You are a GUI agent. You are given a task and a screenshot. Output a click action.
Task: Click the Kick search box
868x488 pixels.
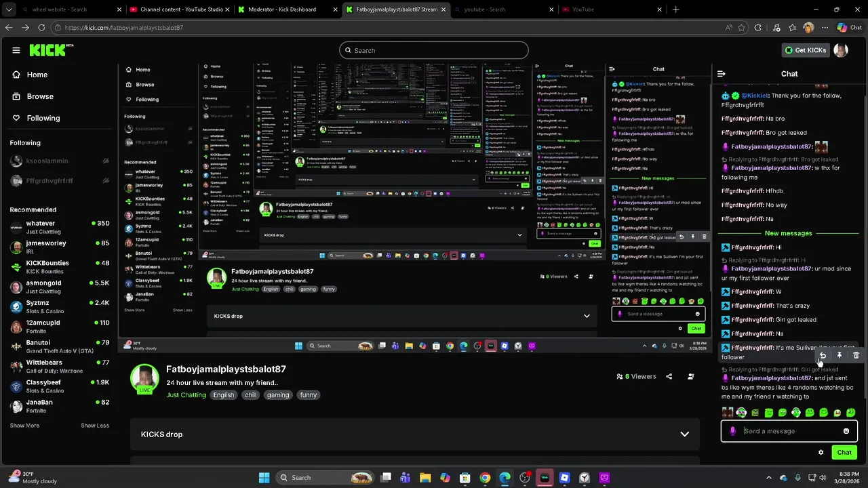(x=434, y=50)
